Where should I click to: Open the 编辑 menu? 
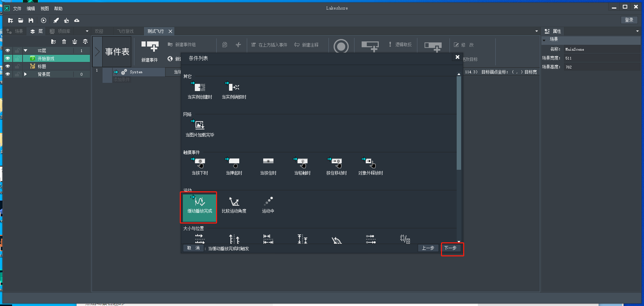pyautogui.click(x=31, y=9)
